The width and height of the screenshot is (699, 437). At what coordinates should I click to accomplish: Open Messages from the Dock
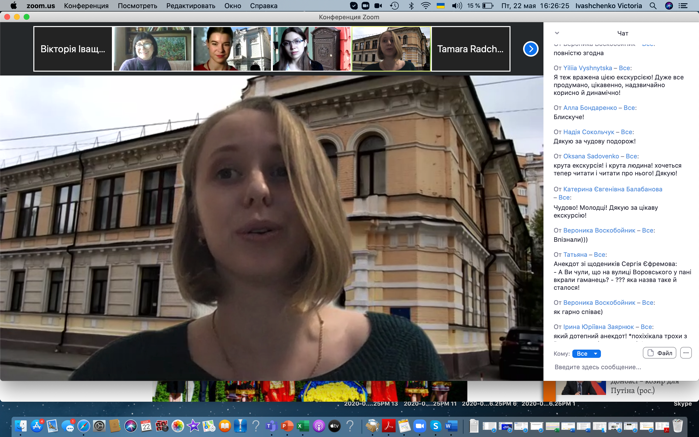(x=68, y=426)
